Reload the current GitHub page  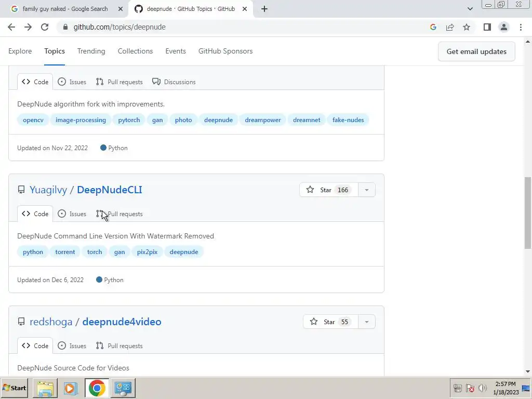click(45, 27)
